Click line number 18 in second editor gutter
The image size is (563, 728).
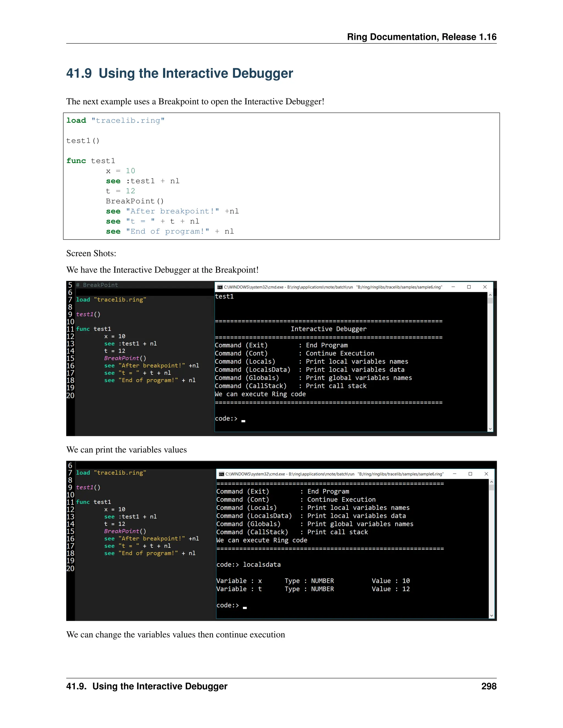pos(70,553)
